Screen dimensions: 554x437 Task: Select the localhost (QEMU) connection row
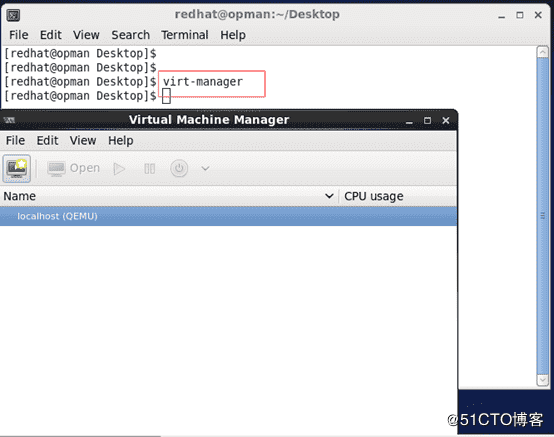point(228,216)
